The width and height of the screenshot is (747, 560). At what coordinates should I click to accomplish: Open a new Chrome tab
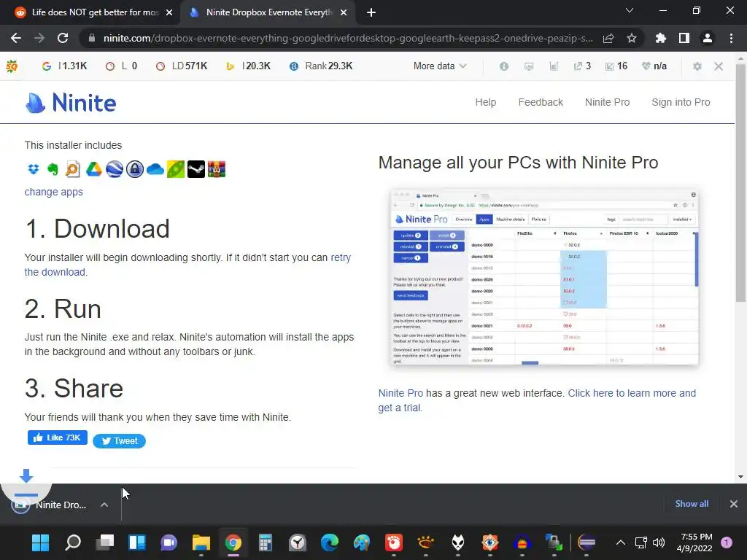point(371,13)
